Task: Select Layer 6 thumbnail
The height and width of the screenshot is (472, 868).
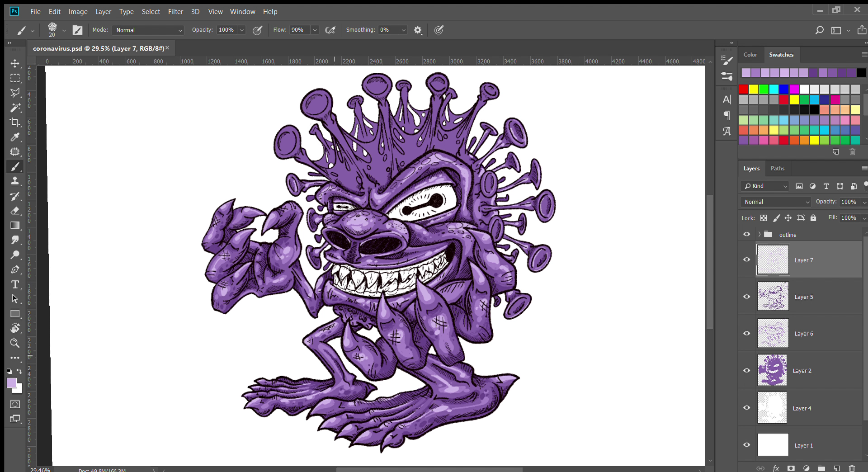Action: (x=773, y=333)
